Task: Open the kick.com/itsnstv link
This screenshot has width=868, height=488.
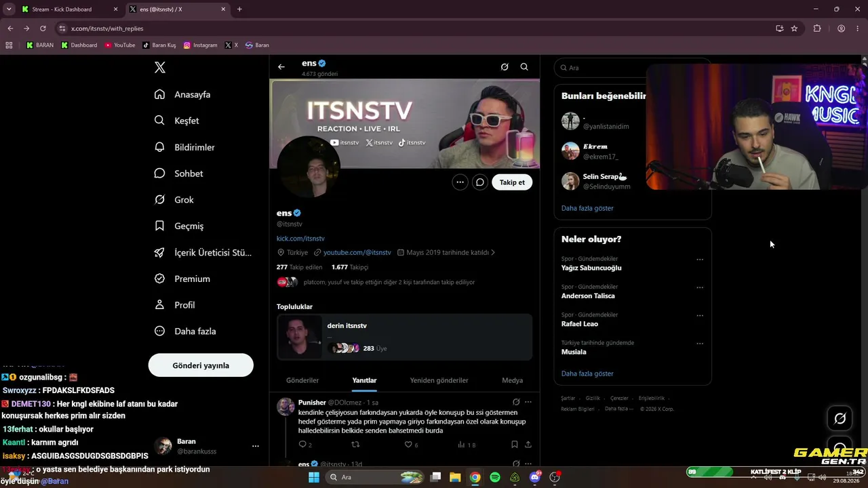Action: coord(300,239)
